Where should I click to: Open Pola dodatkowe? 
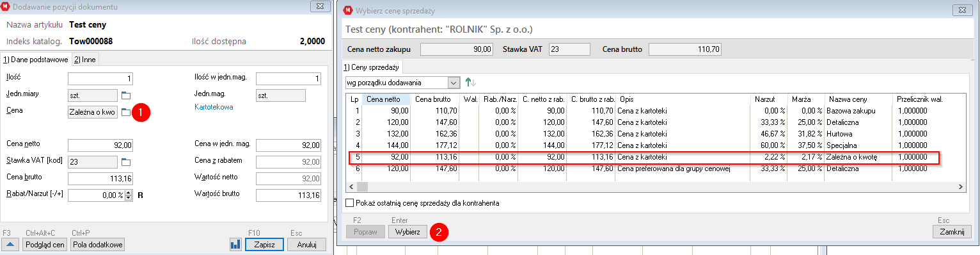tap(98, 244)
